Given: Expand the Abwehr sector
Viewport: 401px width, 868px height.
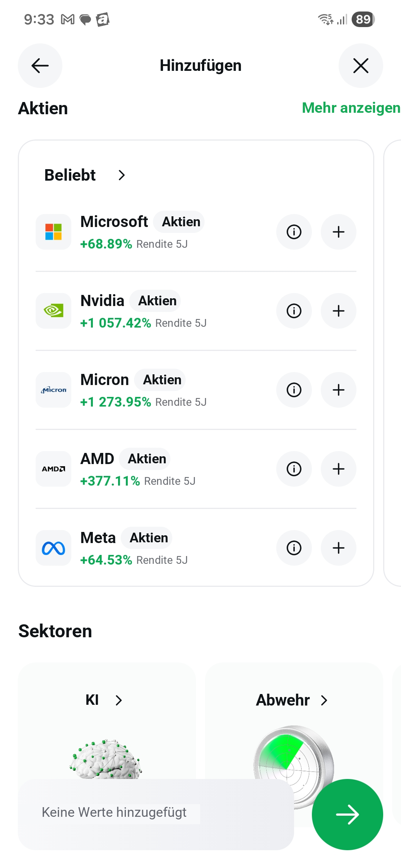Looking at the screenshot, I should (292, 700).
